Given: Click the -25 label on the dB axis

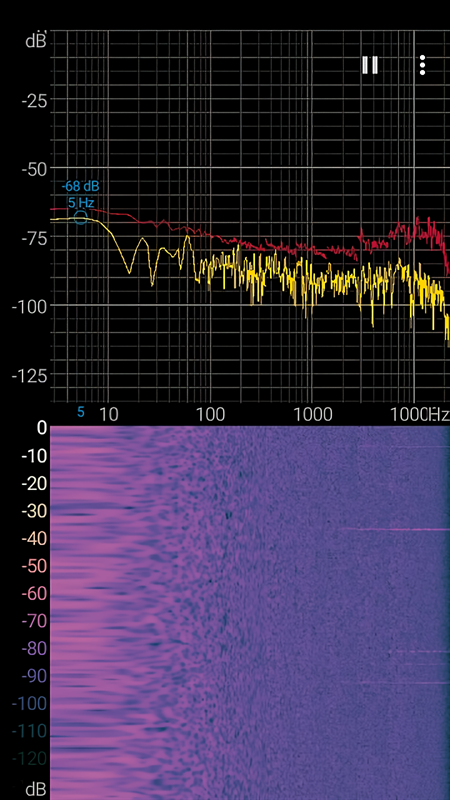Looking at the screenshot, I should (x=34, y=102).
